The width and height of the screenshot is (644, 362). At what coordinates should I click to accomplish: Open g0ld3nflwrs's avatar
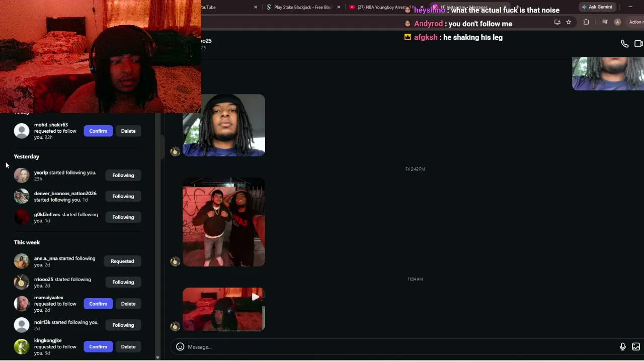click(x=22, y=217)
